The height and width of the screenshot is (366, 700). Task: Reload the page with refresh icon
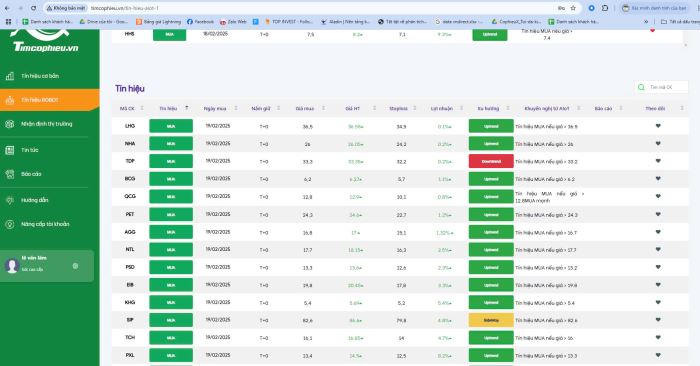(x=33, y=8)
